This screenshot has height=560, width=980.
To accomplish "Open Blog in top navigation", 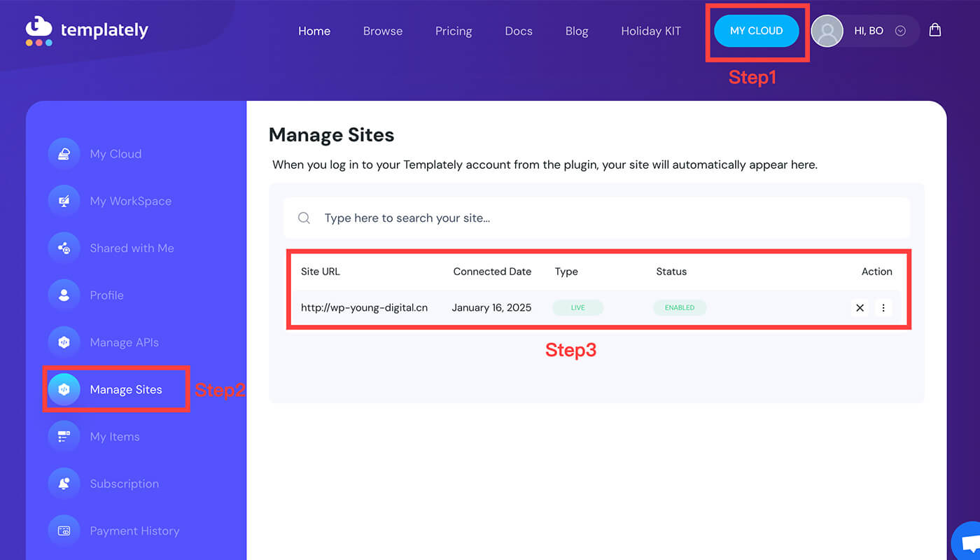I will pos(577,31).
